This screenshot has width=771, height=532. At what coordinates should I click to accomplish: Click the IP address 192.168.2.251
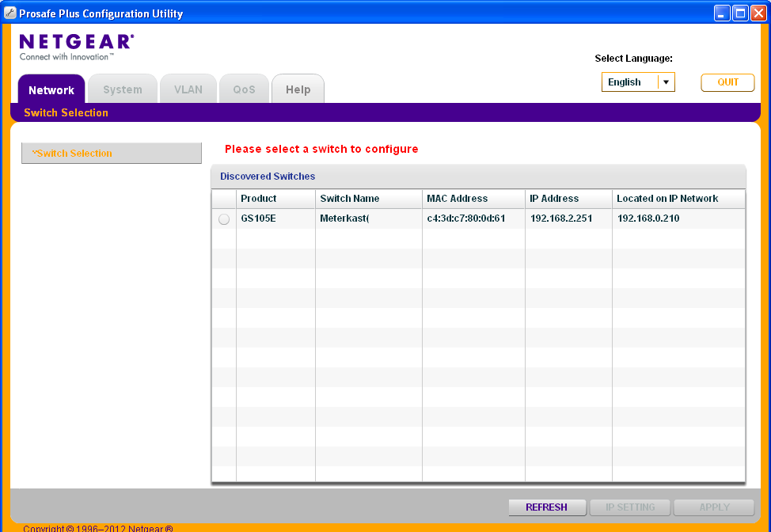(561, 218)
